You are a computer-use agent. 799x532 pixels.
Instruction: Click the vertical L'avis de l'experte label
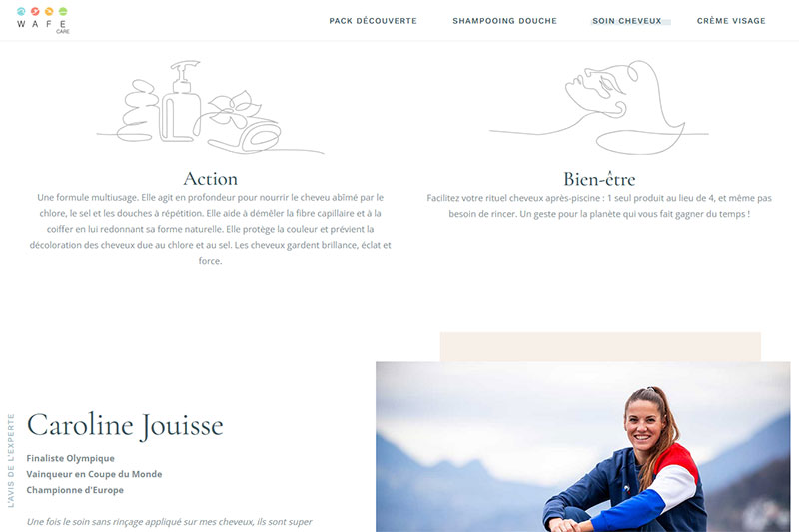point(11,461)
